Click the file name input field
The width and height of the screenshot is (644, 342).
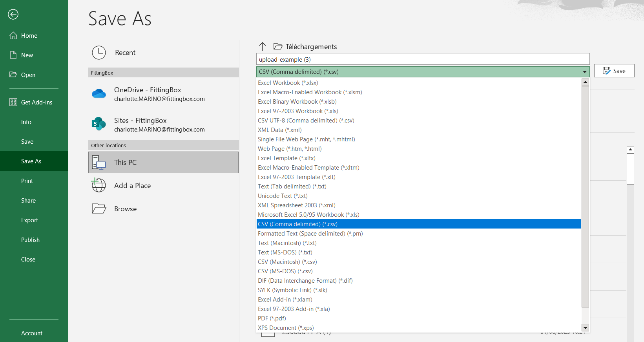423,60
